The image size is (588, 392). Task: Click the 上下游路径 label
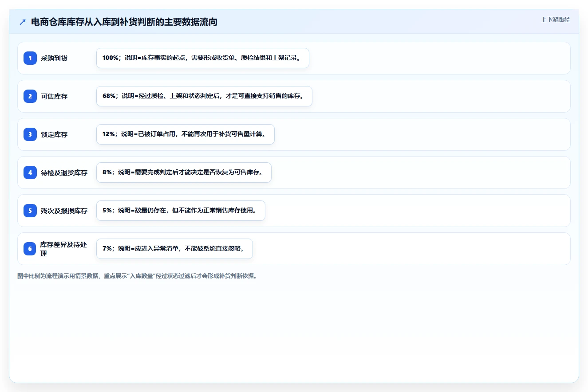point(555,20)
